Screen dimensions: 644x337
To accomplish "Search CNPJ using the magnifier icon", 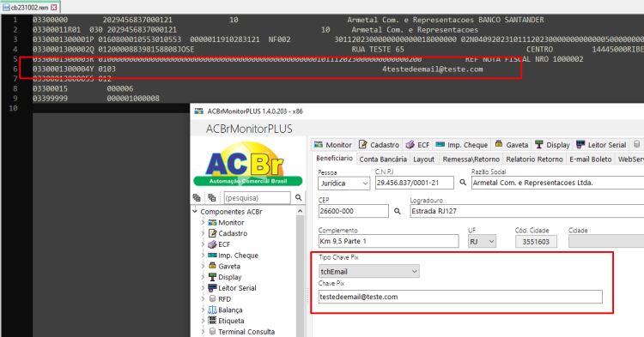I will click(x=463, y=183).
